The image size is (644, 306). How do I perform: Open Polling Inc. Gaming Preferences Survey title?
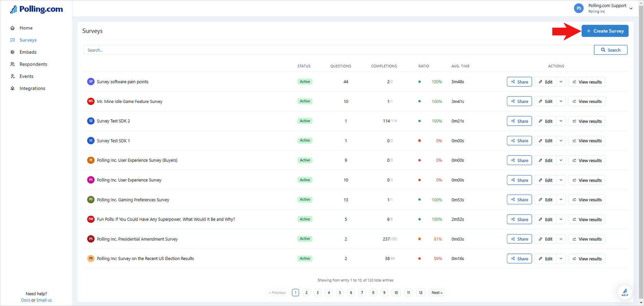133,200
